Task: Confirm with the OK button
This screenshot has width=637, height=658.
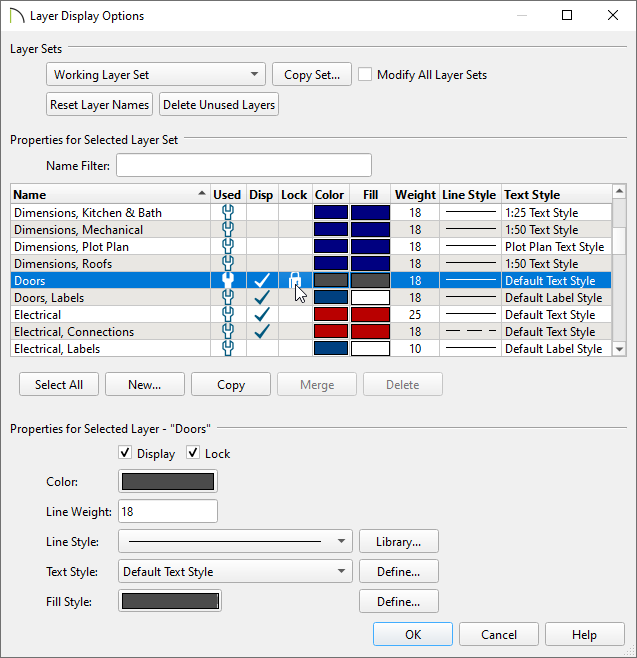Action: 413,634
